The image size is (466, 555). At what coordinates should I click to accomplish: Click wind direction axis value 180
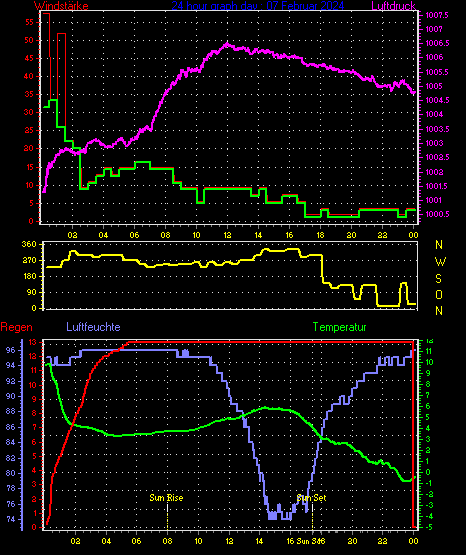coord(29,276)
